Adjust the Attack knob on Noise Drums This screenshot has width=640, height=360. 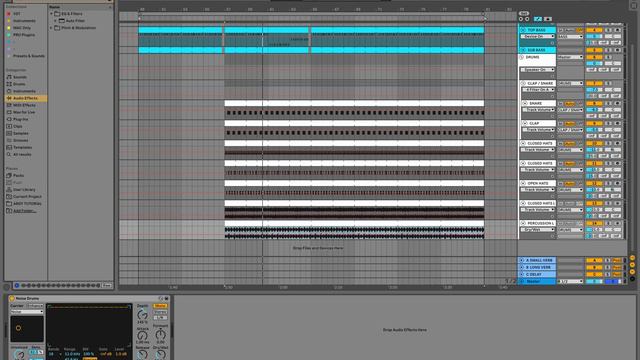142,336
